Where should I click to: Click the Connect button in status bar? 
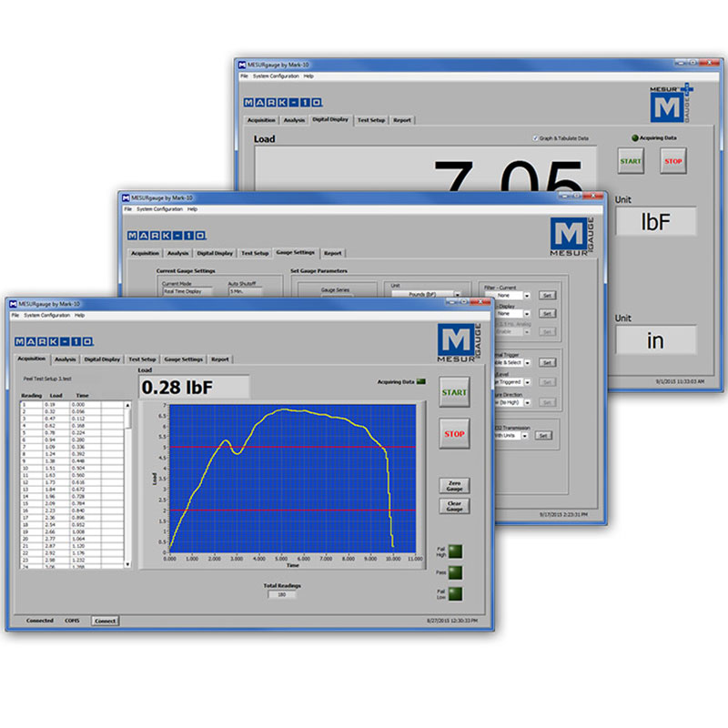click(105, 621)
